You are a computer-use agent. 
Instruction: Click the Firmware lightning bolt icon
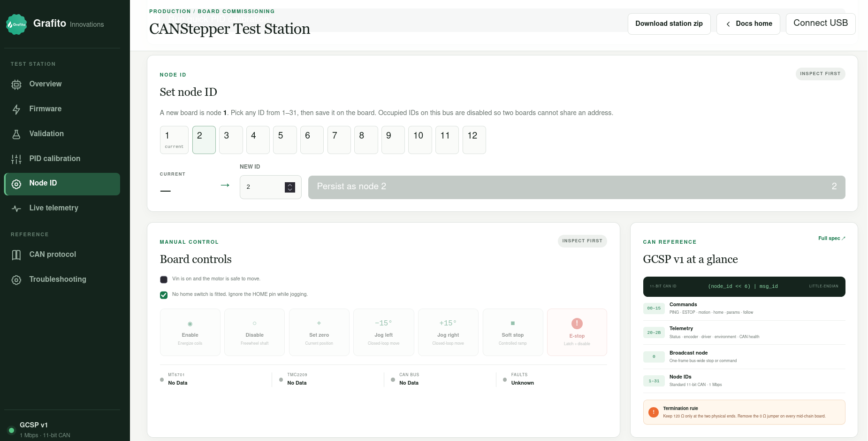point(16,109)
